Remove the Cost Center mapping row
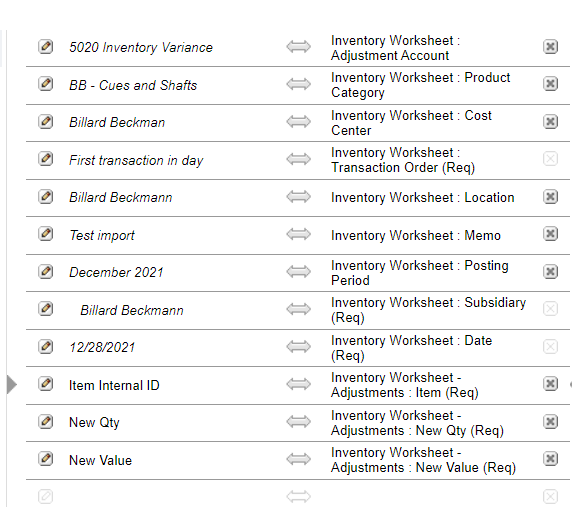Viewport: 572px width, 507px height. [x=550, y=121]
